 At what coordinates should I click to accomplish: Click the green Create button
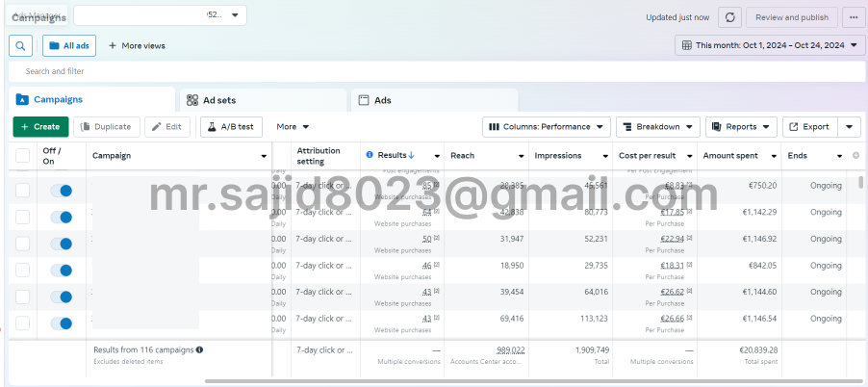pos(40,126)
